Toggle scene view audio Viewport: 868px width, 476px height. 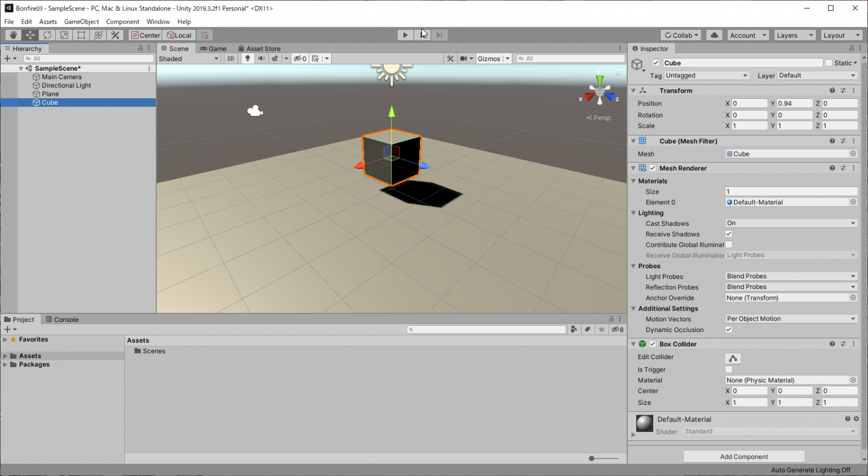pos(261,58)
